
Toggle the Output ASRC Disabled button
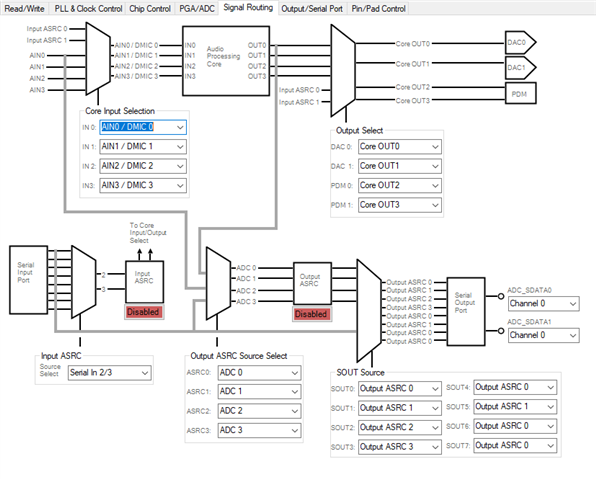312,314
